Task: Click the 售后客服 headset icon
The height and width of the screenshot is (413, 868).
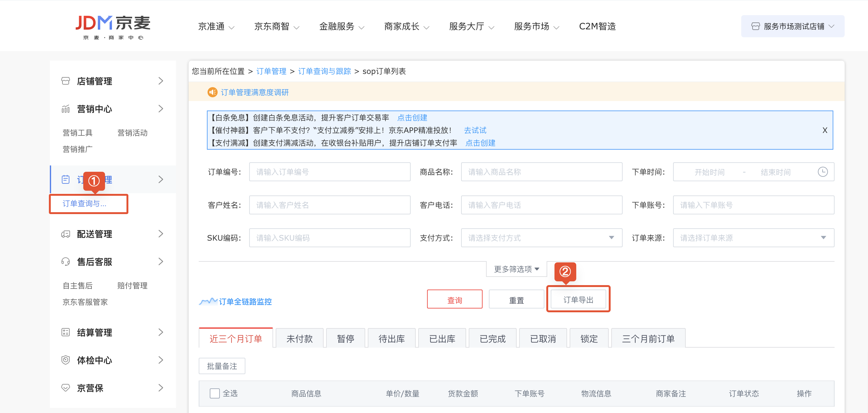Action: (x=66, y=261)
